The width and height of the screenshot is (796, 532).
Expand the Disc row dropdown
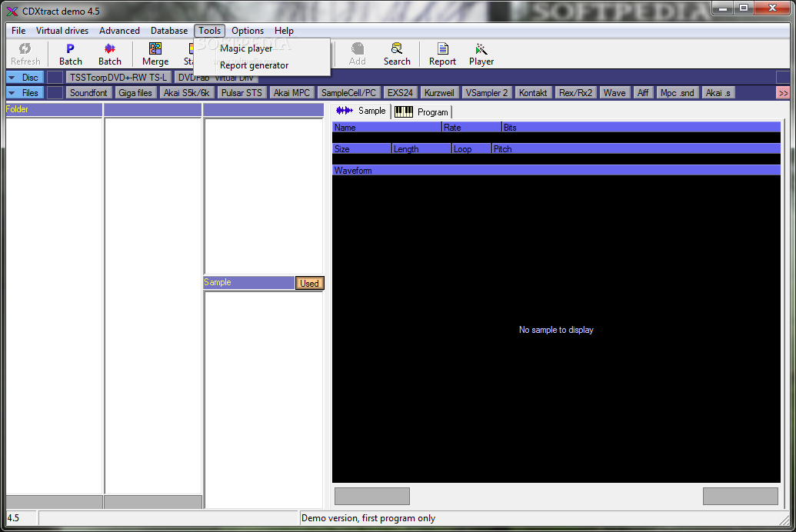point(12,78)
